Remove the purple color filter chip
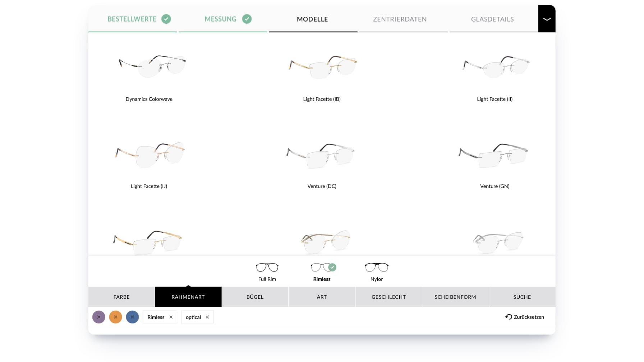Viewport: 644px width, 362px height. [x=99, y=317]
